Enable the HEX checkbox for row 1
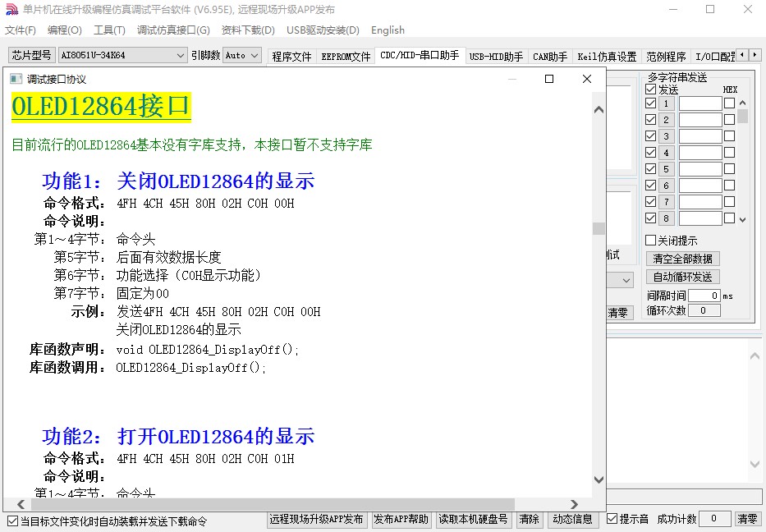Viewport: 766px width, 532px height. pos(729,103)
